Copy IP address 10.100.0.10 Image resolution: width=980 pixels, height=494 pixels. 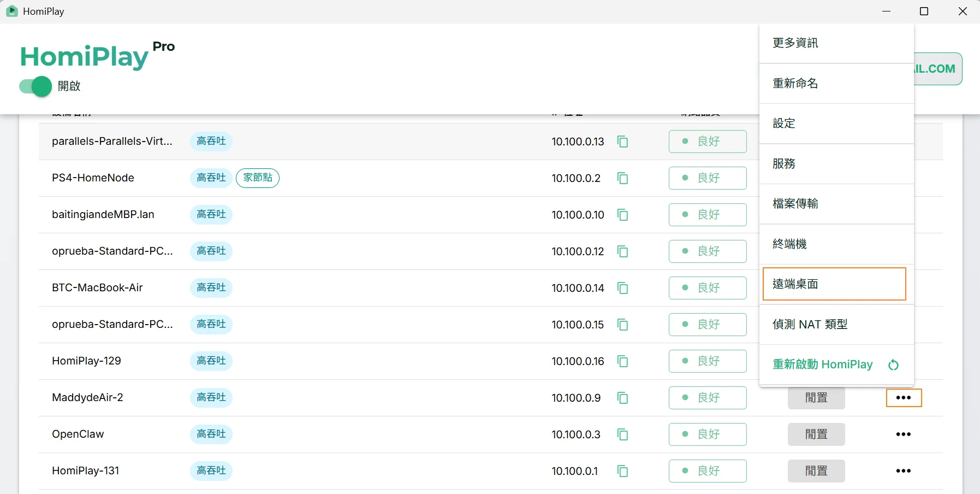tap(622, 215)
